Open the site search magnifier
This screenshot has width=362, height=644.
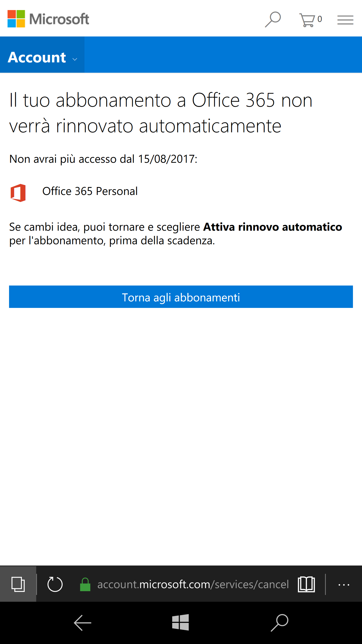click(x=273, y=19)
